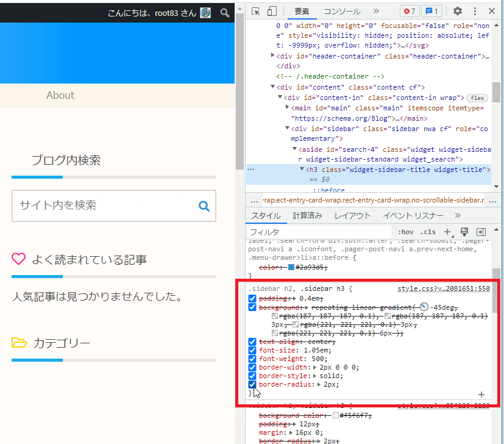This screenshot has width=504, height=444.
Task: Click the blue message count badge
Action: 432,12
